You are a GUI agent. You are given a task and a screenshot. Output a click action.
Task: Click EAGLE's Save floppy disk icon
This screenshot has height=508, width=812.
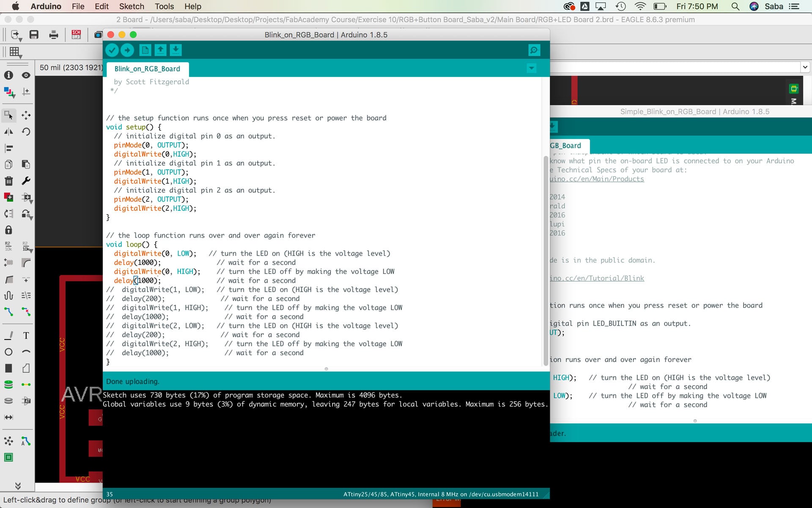pos(34,35)
